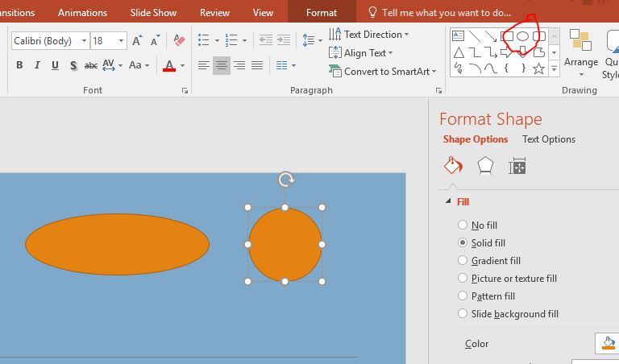Toggle Italic formatting
Viewport: 619px width, 364px height.
(x=37, y=65)
